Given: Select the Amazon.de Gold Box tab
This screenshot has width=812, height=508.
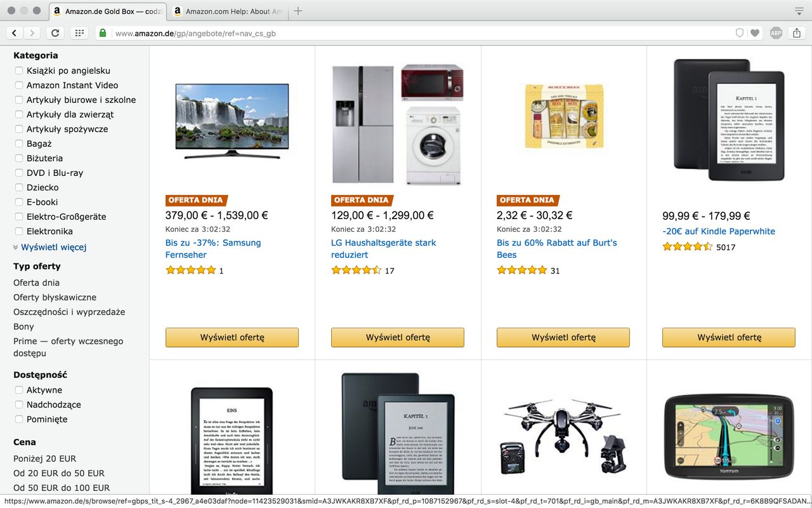Looking at the screenshot, I should tap(108, 11).
